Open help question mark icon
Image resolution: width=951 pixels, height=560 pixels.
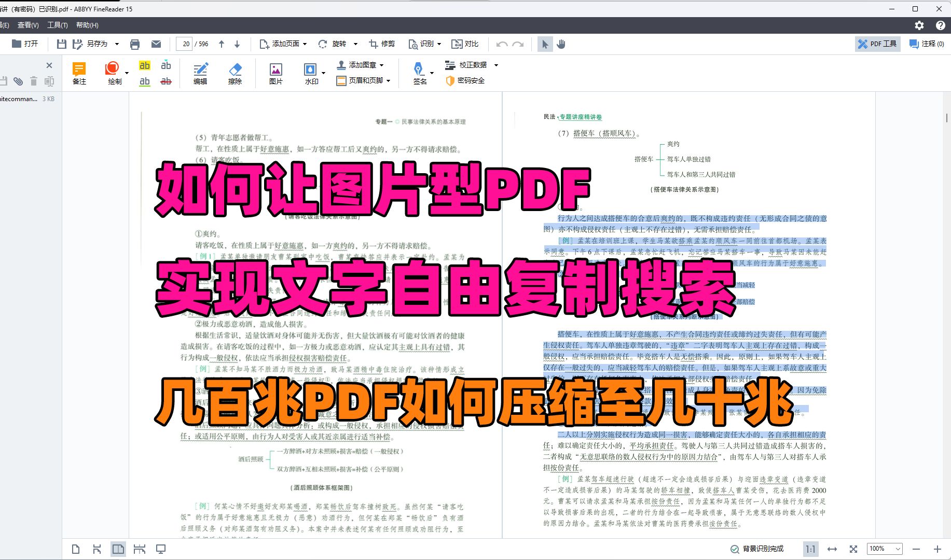940,25
